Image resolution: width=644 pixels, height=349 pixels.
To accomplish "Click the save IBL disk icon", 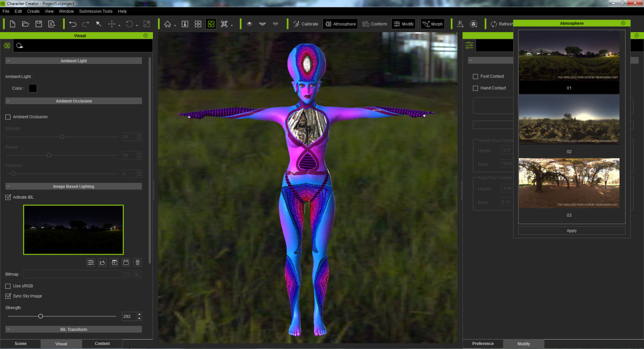I will pyautogui.click(x=126, y=263).
